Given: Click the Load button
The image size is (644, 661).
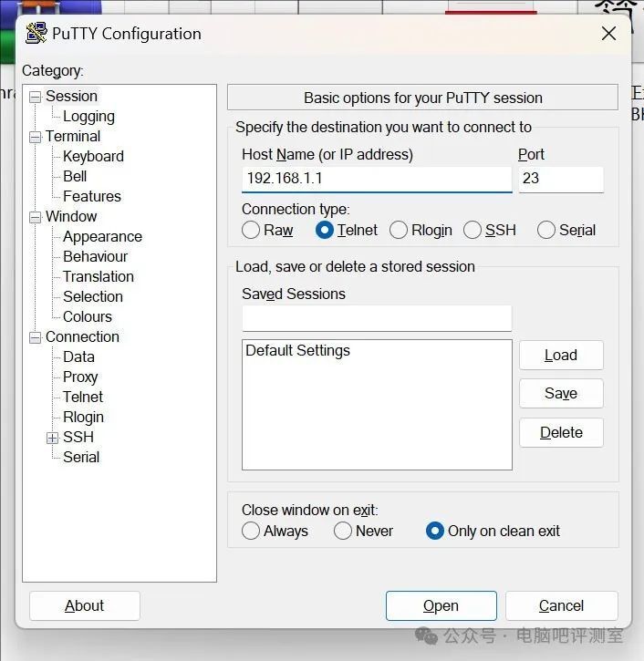Looking at the screenshot, I should pos(561,355).
